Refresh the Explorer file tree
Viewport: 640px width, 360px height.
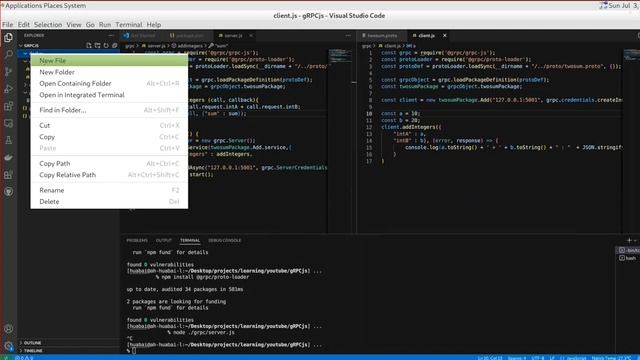point(106,45)
